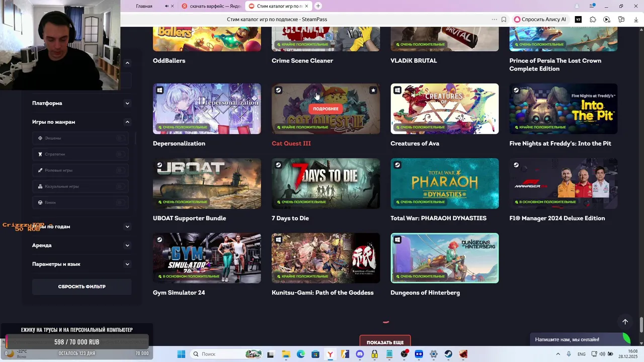Enable the Ролевые игры genre toggle
The height and width of the screenshot is (362, 644).
point(120,170)
